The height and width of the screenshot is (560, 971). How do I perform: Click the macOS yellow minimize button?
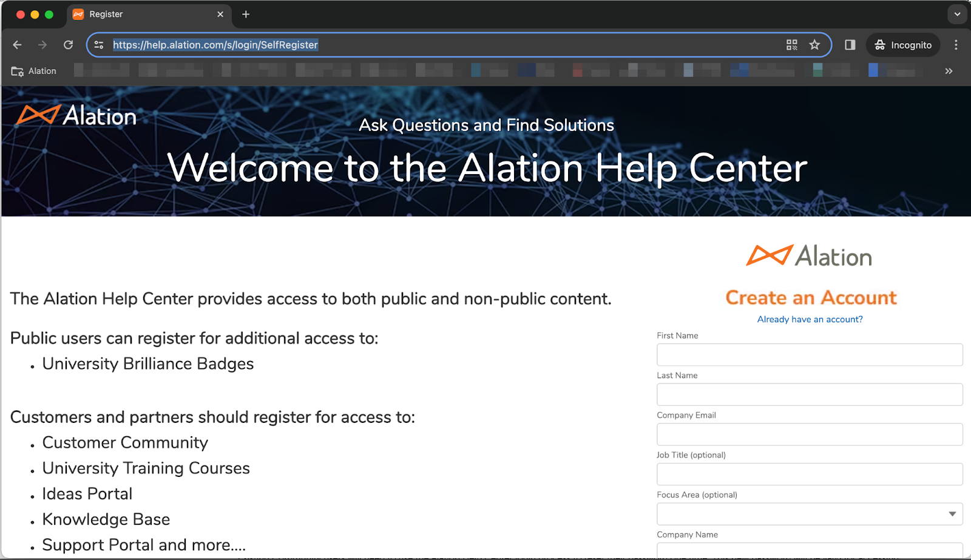tap(35, 15)
